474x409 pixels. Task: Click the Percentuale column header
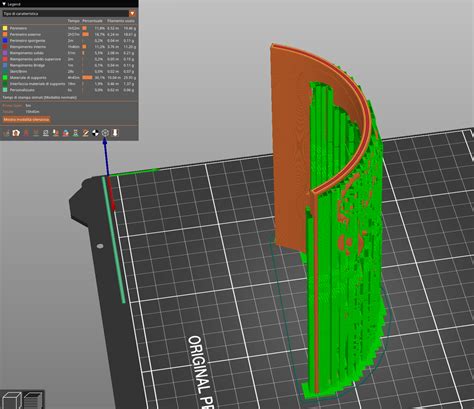[93, 21]
